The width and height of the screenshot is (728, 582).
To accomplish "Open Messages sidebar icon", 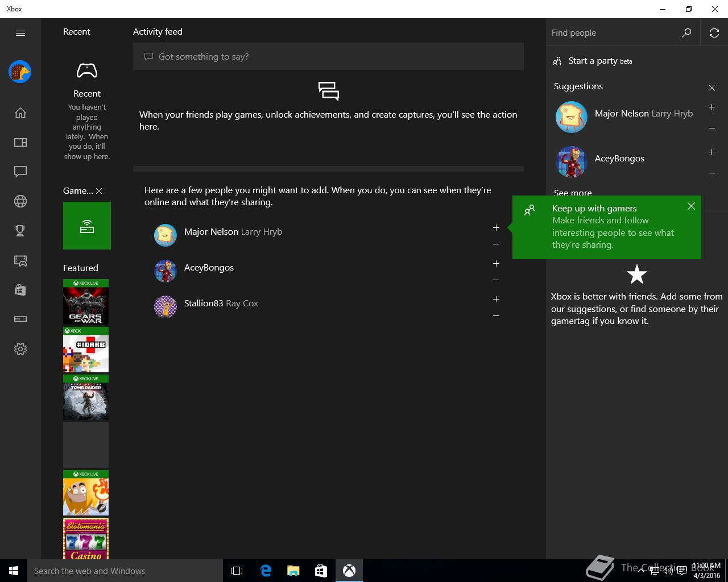I will (x=20, y=172).
